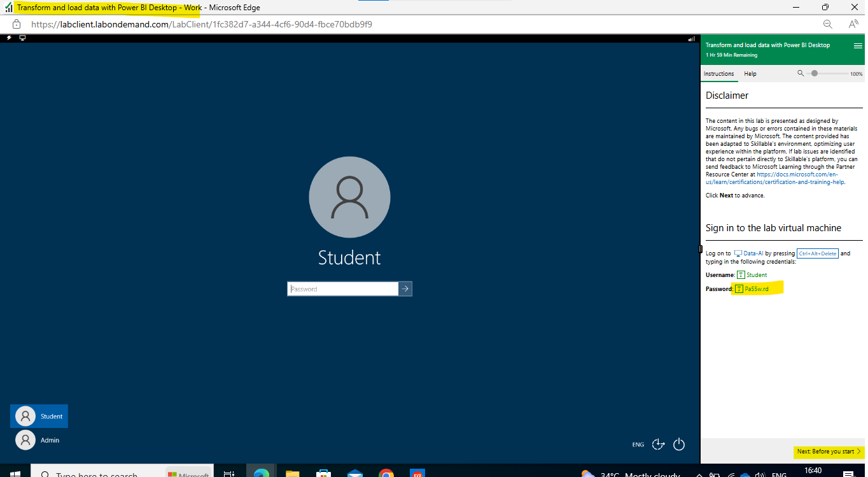Image resolution: width=868 pixels, height=477 pixels.
Task: Click the Edge address bar URL
Action: click(202, 25)
